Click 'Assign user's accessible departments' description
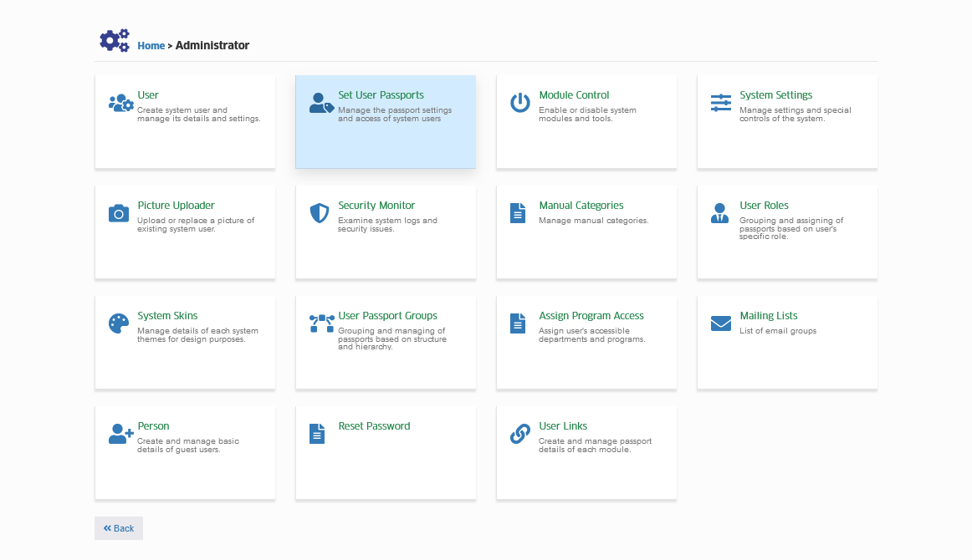 592,335
